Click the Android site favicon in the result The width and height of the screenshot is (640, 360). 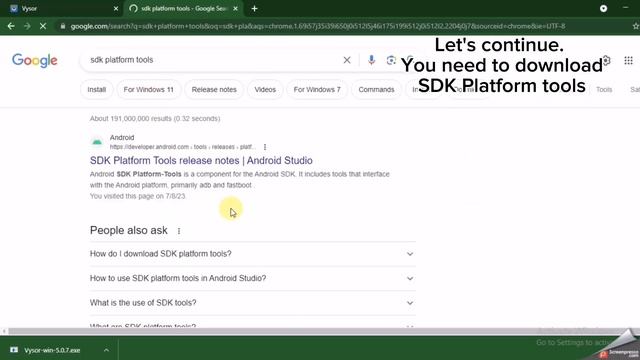click(x=97, y=142)
